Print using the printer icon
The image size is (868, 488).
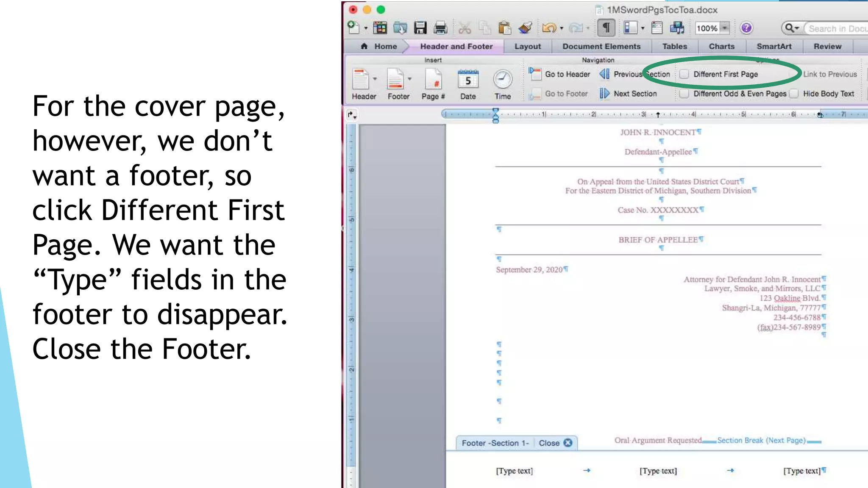click(440, 28)
